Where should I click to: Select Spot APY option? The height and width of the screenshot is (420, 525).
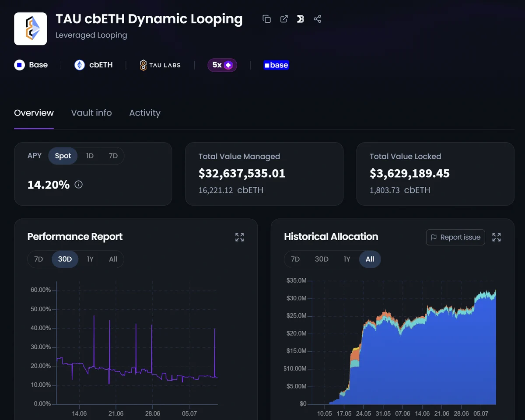coord(63,156)
